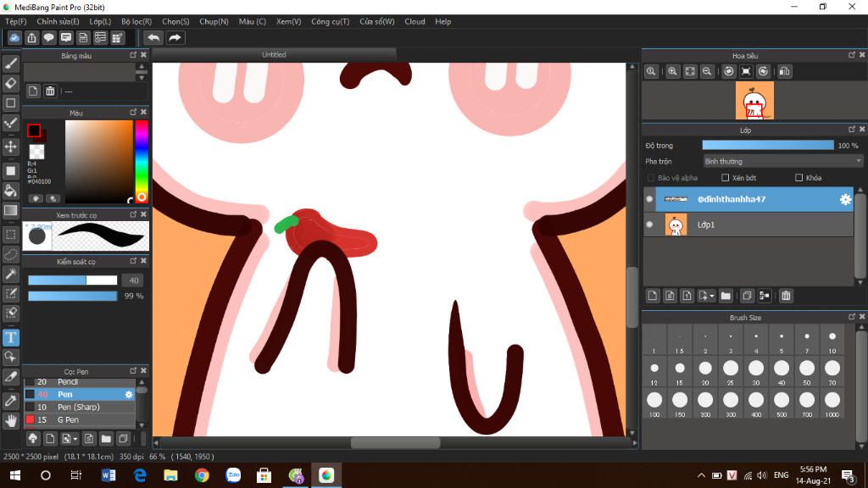Tick the Bảo vệ alpha checkbox
Image resolution: width=868 pixels, height=488 pixels.
coord(651,178)
